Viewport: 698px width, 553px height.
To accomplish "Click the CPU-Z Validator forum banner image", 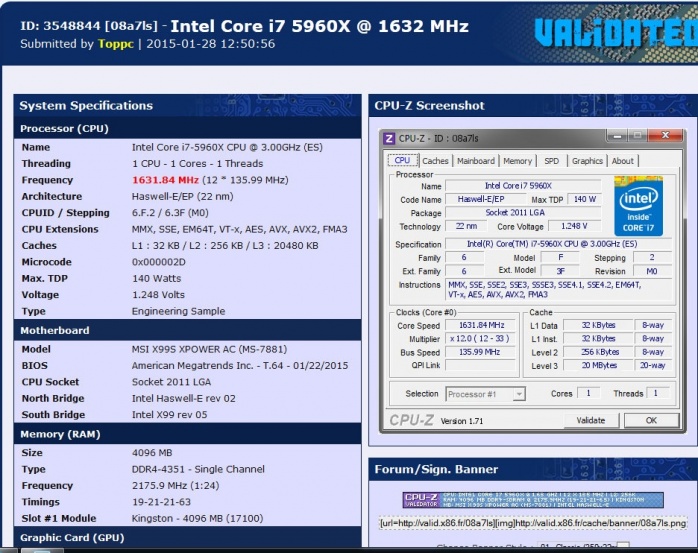I will point(533,500).
